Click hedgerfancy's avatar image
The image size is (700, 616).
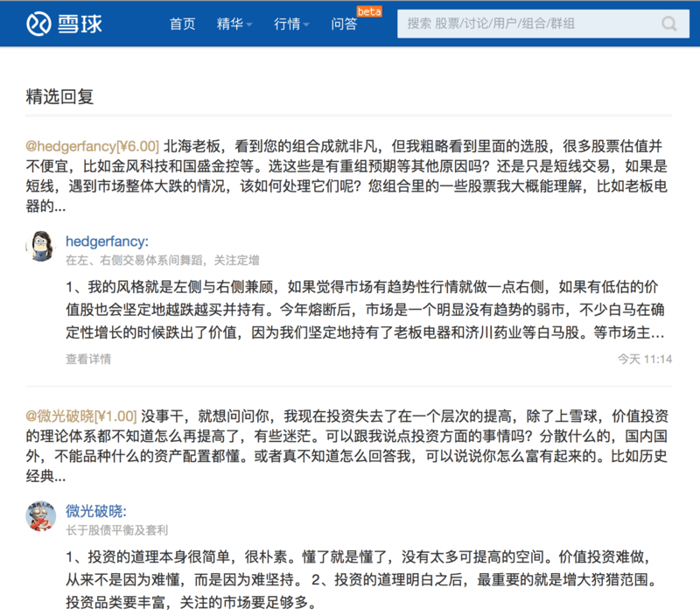42,244
